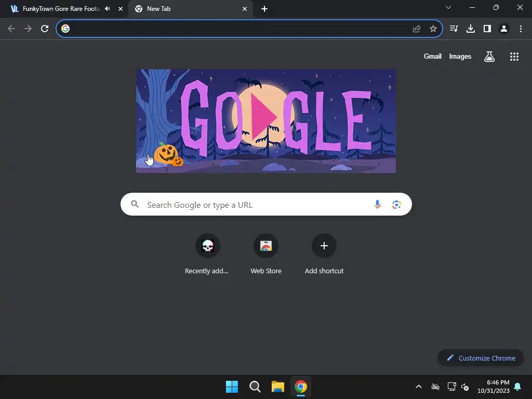Click the forward navigation arrow
The height and width of the screenshot is (399, 532).
(28, 29)
